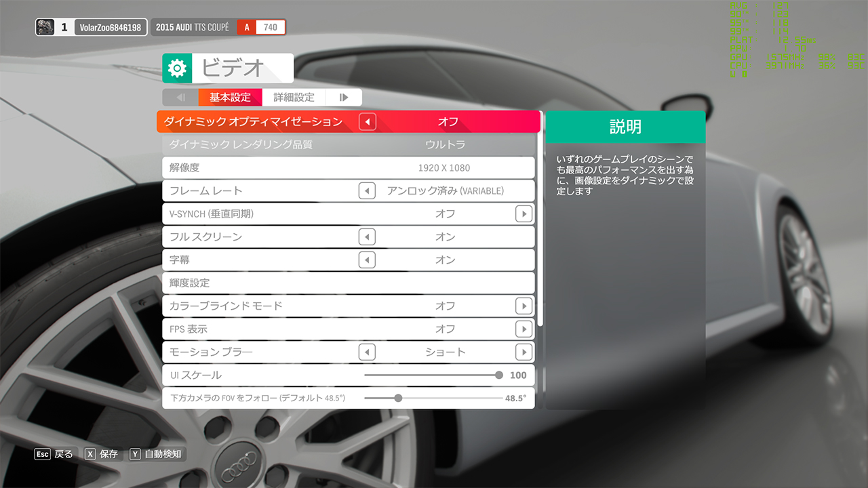The height and width of the screenshot is (488, 868).
Task: Click right arrow on カラーブラインド モード row
Action: point(524,306)
